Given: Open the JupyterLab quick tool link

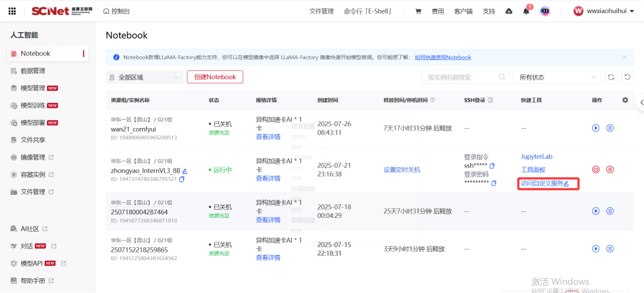Looking at the screenshot, I should pos(537,157).
